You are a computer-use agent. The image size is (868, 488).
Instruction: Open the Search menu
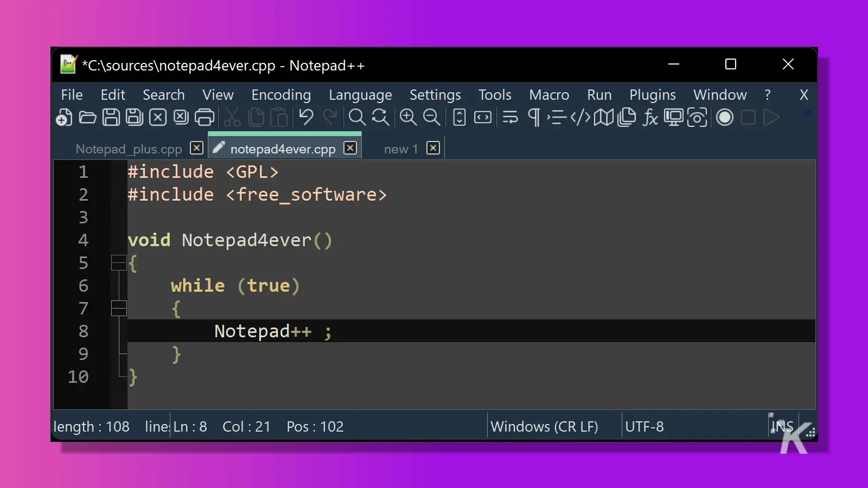[164, 95]
